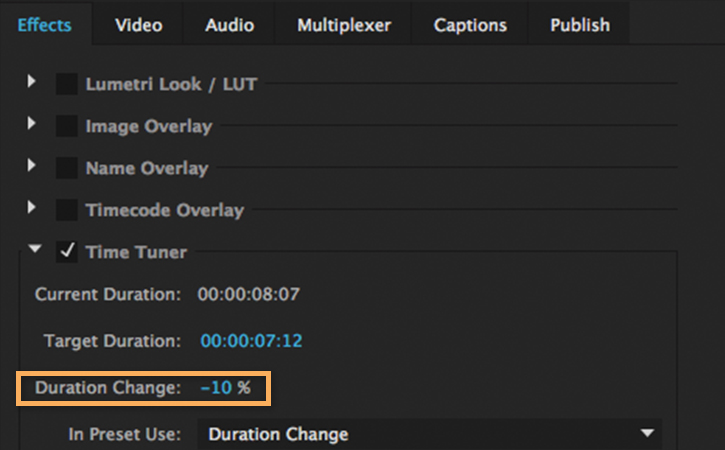Click the Target Duration timecode value
The width and height of the screenshot is (725, 450).
(251, 341)
